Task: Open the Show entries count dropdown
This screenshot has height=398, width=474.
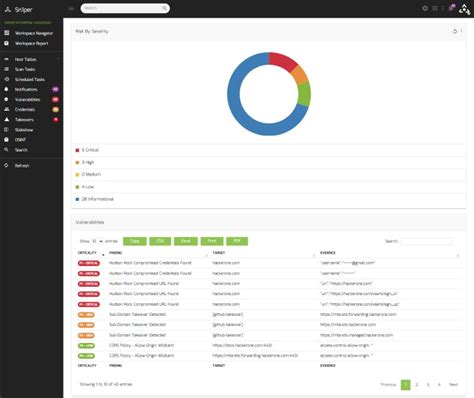Action: coord(97,241)
